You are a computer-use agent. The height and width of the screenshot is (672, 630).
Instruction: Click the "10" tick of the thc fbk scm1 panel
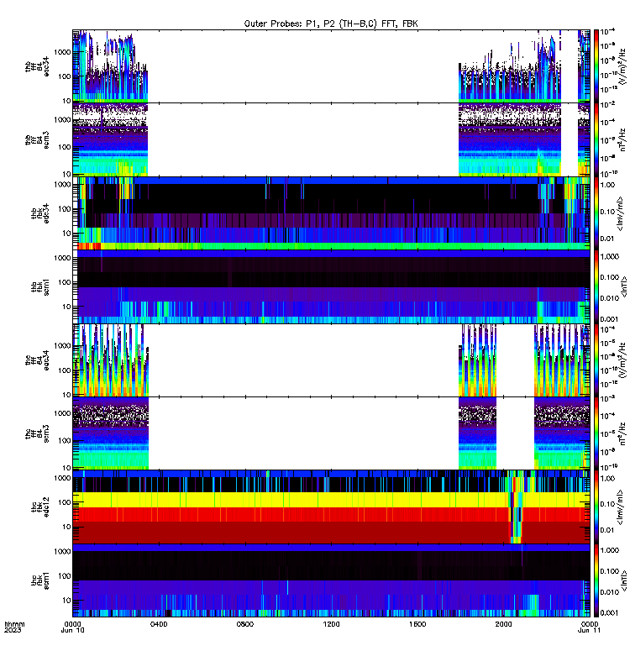pyautogui.click(x=66, y=601)
